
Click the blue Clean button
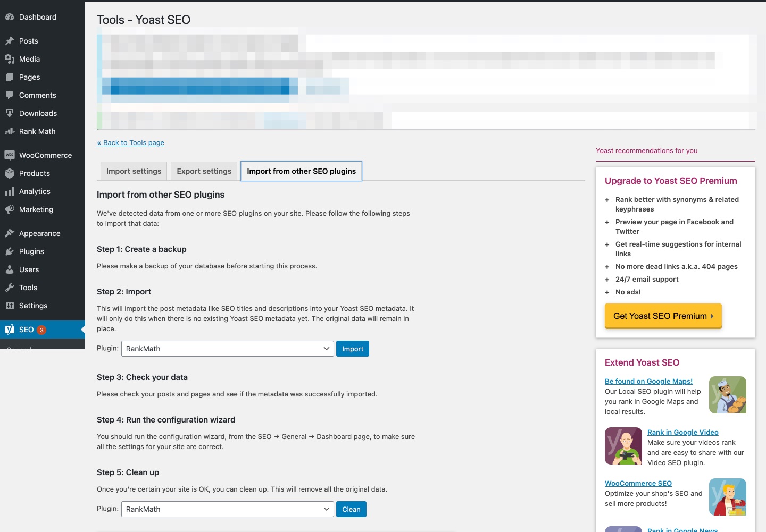click(351, 509)
